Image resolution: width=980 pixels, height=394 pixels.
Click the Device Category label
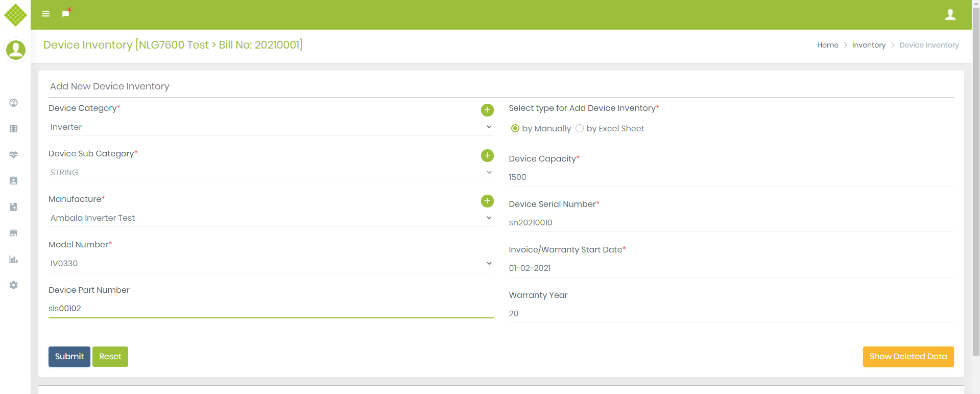point(84,108)
